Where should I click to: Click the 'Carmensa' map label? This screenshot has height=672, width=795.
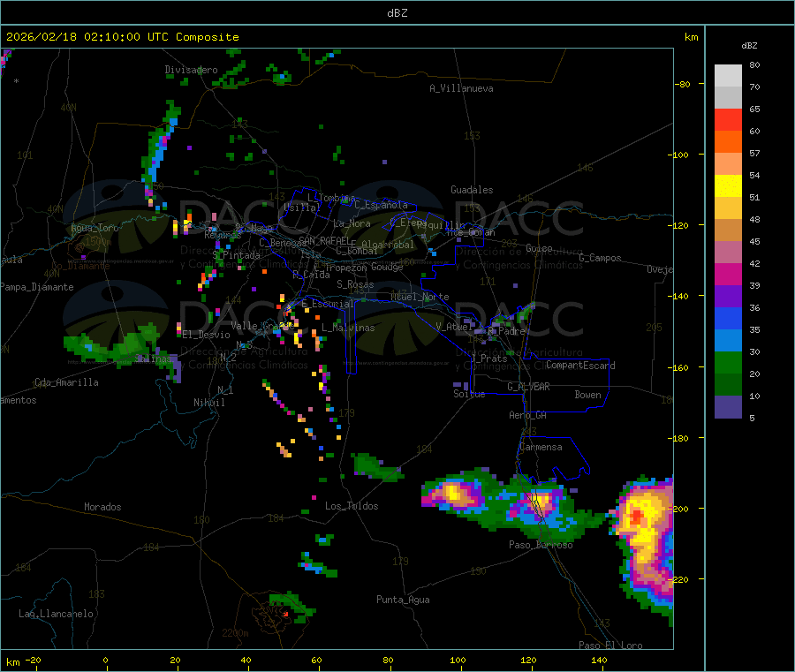tap(541, 447)
